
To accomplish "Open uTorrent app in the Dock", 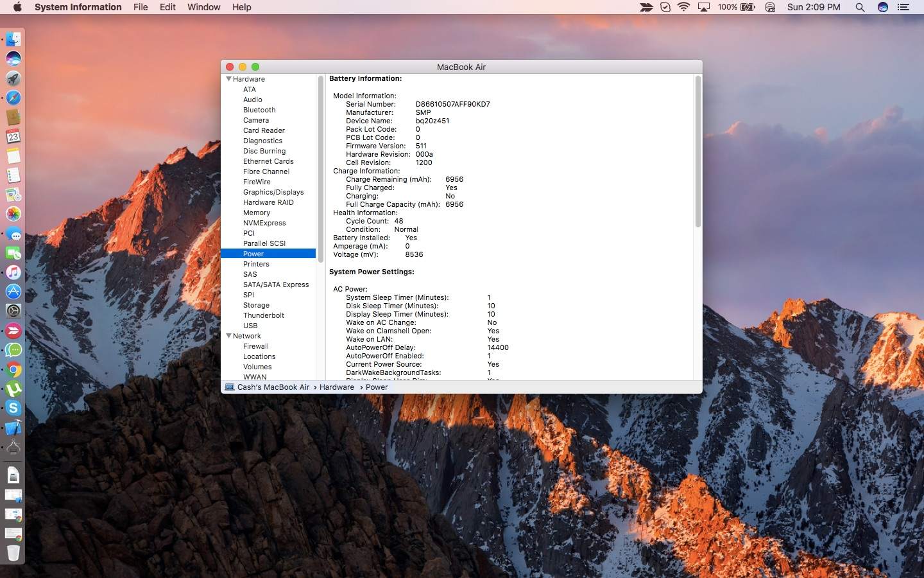I will point(13,389).
